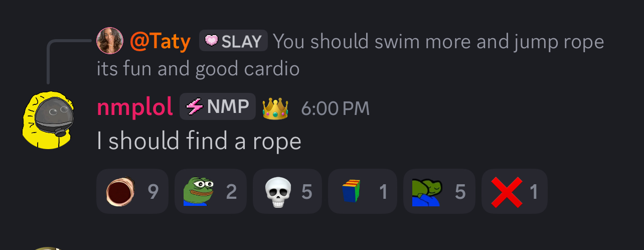Add to the colorful cube reaction
This screenshot has height=250, width=644.
click(x=363, y=191)
